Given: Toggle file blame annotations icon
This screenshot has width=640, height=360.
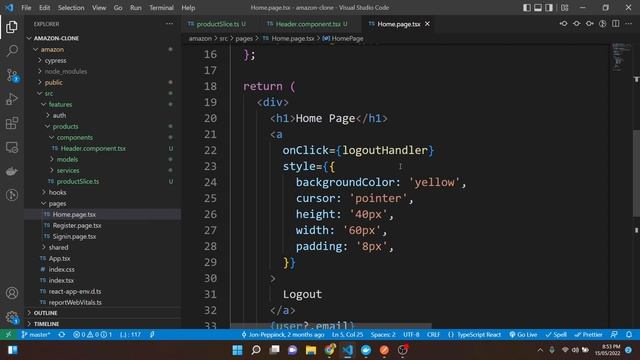Looking at the screenshot, I should coord(602,24).
